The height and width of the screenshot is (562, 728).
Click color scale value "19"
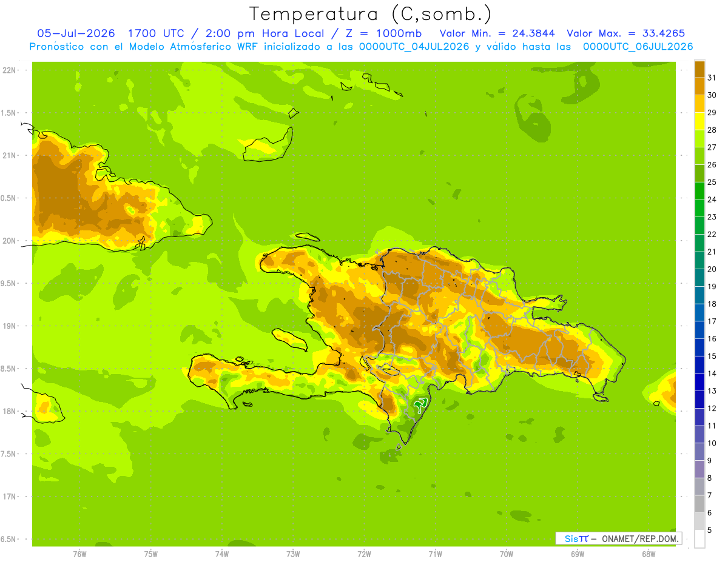(x=712, y=287)
